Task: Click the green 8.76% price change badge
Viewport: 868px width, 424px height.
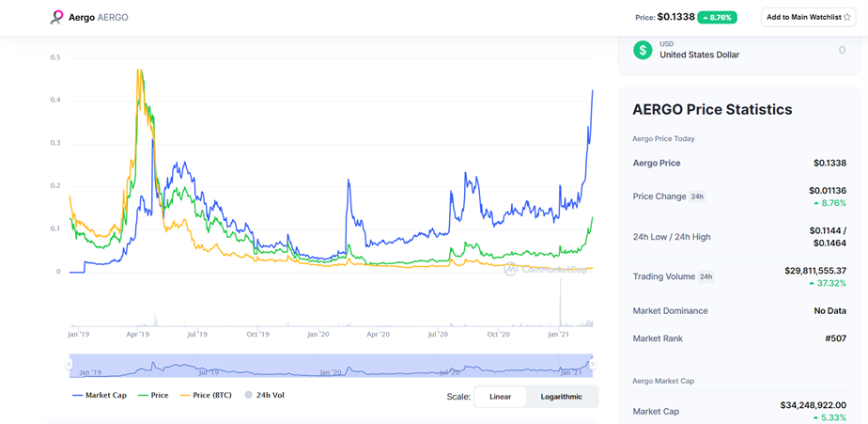Action: (717, 17)
